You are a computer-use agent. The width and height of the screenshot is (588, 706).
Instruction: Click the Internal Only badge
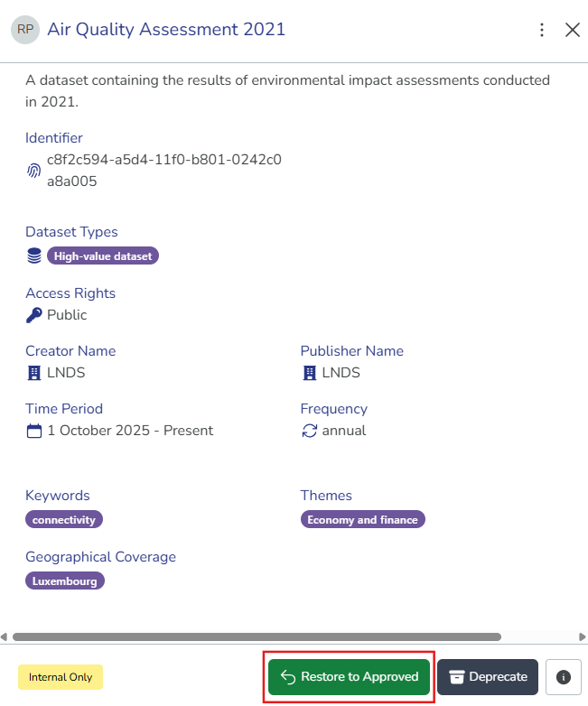(61, 677)
